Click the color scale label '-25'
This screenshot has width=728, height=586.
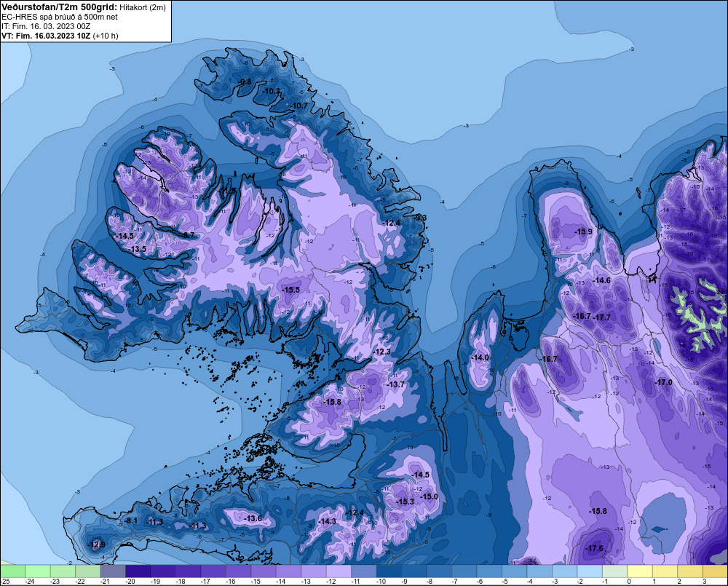point(5,582)
